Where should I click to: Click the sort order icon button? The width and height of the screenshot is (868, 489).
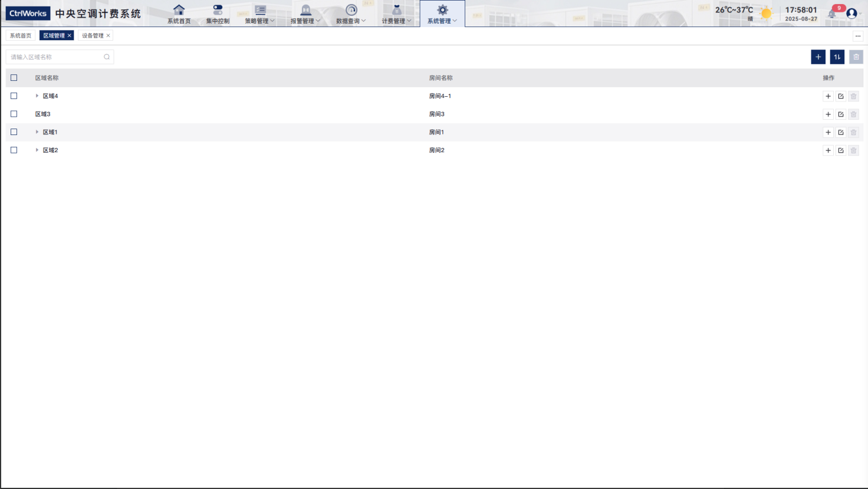(x=837, y=57)
